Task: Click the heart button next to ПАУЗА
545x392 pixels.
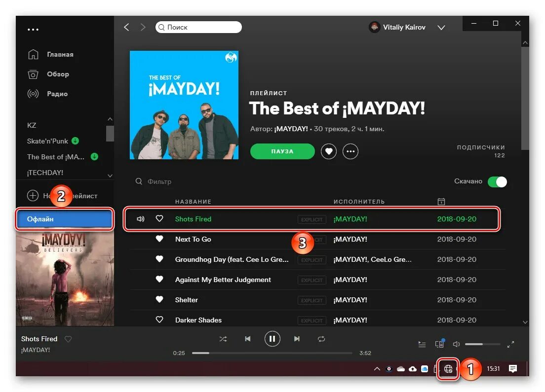Action: coord(329,151)
